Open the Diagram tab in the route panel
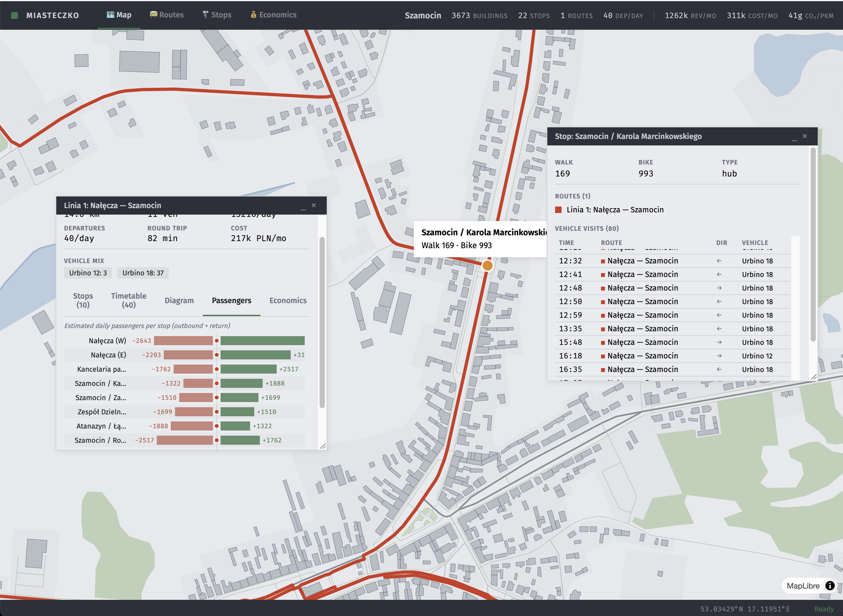Image resolution: width=843 pixels, height=616 pixels. (x=179, y=301)
